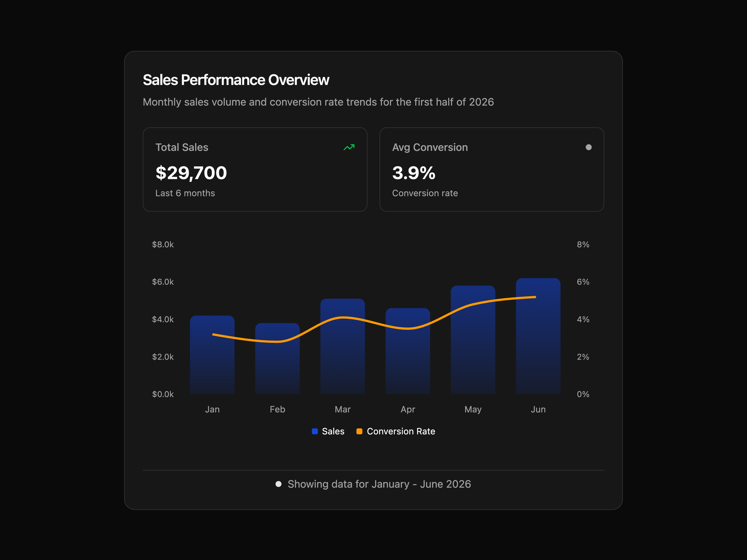
Task: Click the 2% right axis label
Action: point(583,357)
